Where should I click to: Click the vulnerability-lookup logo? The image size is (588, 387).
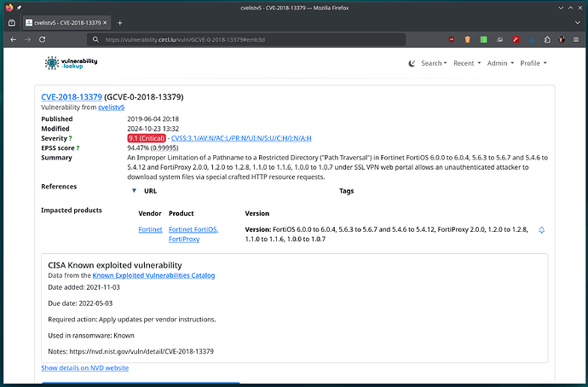pyautogui.click(x=71, y=63)
